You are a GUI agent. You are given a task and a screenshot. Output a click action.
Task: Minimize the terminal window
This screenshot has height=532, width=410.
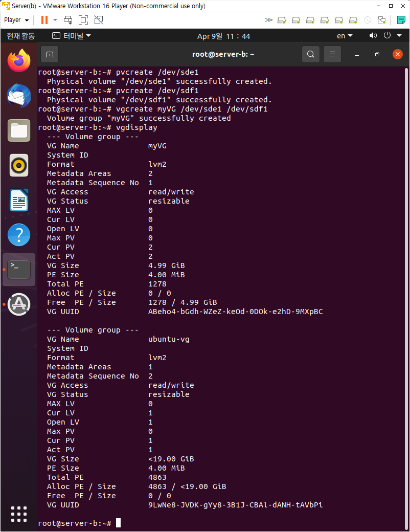click(357, 55)
